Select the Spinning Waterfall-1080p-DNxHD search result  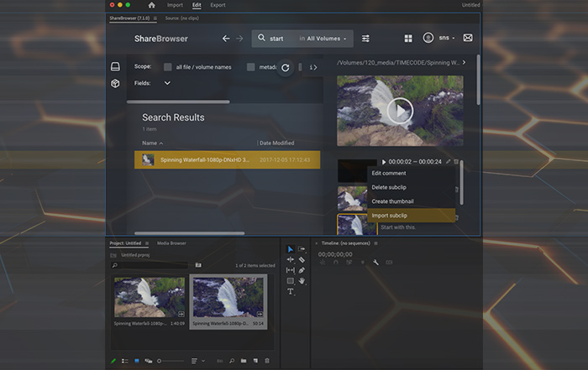click(228, 160)
